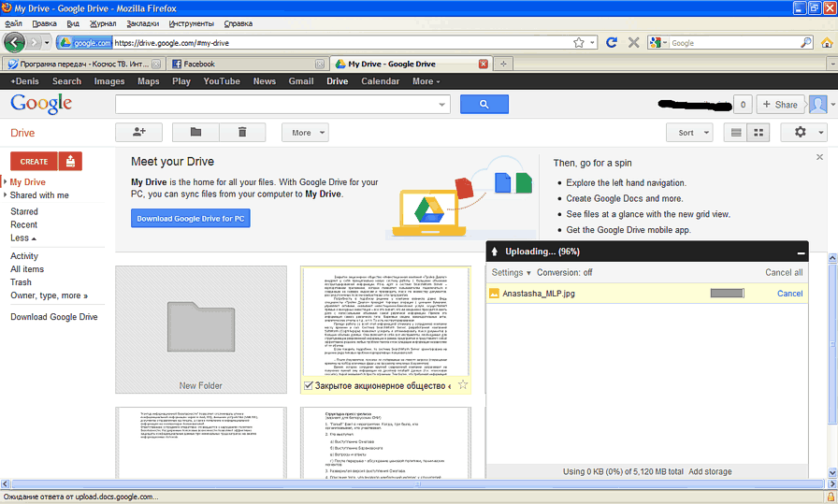
Task: Click the stop loading X icon
Action: click(634, 42)
